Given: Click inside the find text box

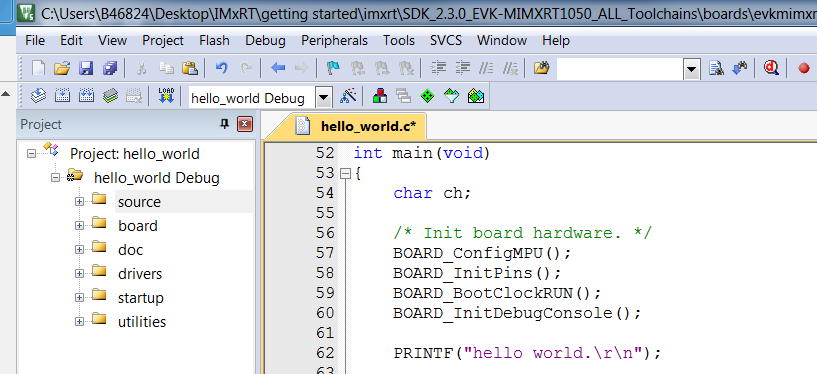Looking at the screenshot, I should tap(621, 69).
